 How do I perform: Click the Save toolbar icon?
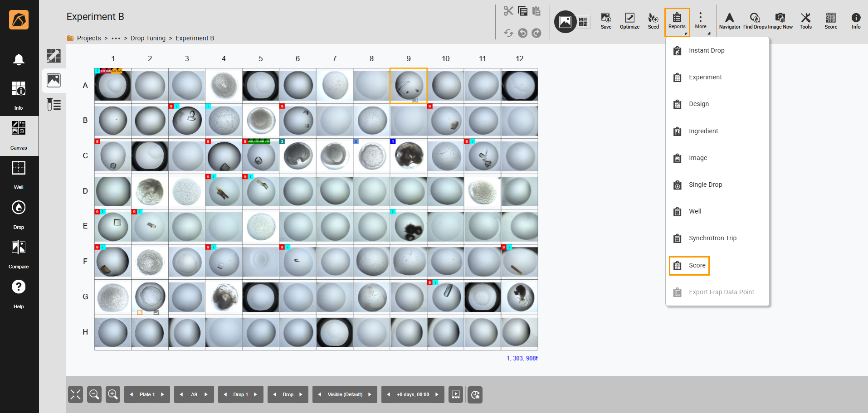(x=606, y=21)
